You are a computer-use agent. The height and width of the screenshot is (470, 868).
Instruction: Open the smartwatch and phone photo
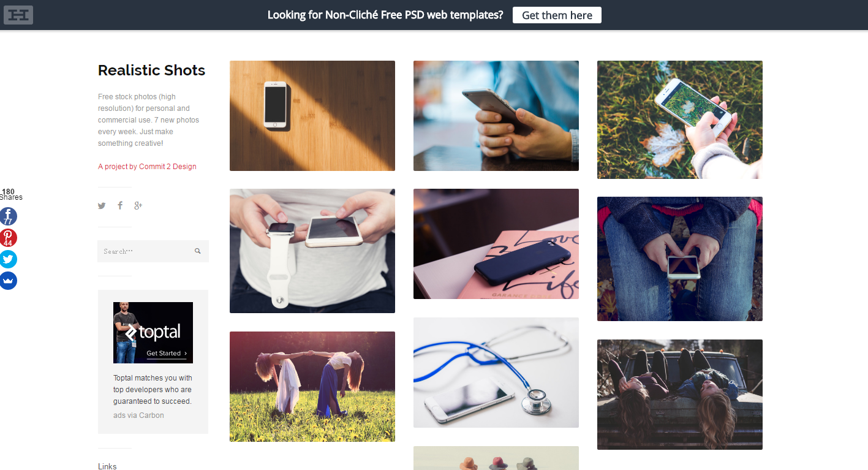click(x=312, y=251)
